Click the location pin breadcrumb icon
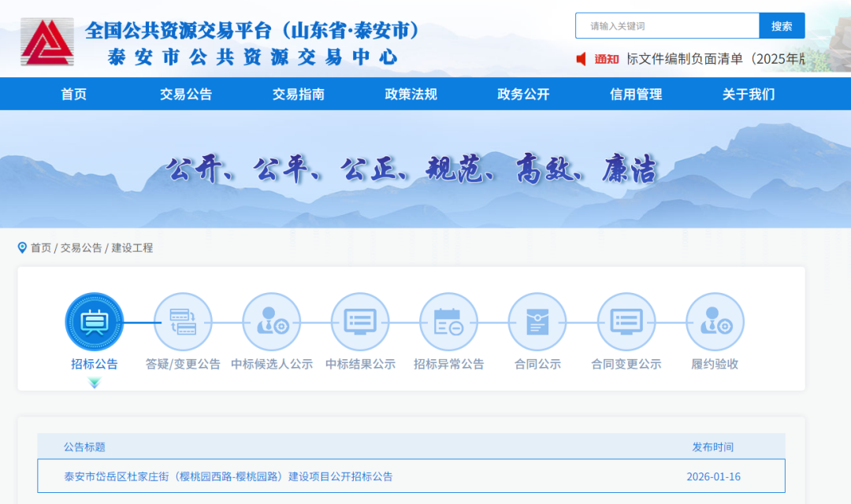 click(22, 248)
